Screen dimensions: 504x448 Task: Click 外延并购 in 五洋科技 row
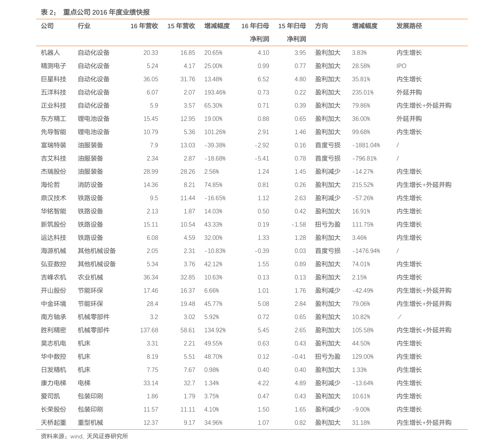pos(409,92)
